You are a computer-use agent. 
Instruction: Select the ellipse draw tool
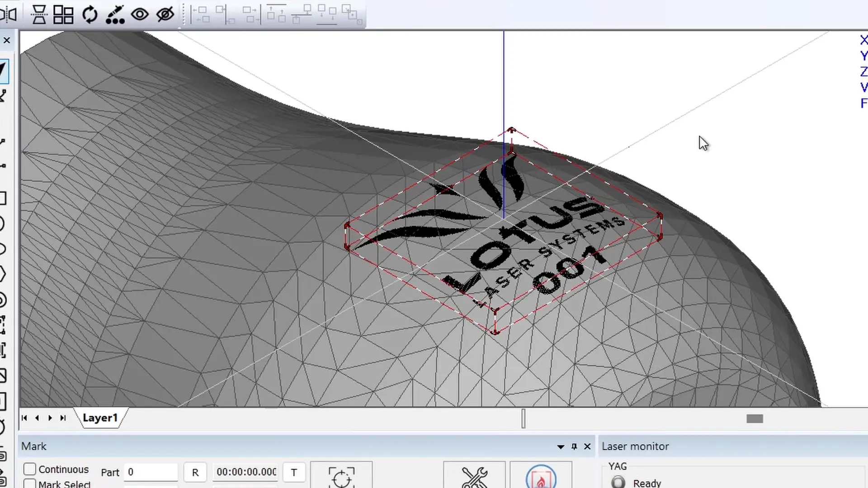(x=2, y=249)
